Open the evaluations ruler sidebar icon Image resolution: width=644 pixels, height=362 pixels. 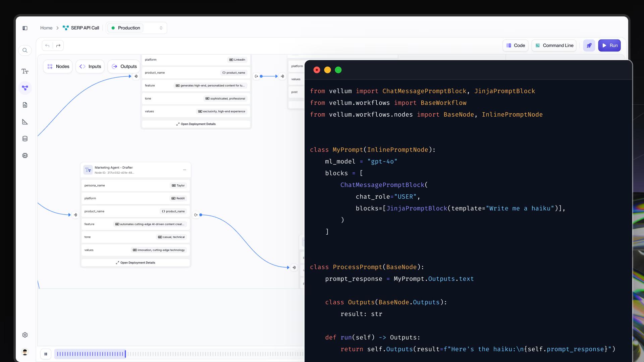pyautogui.click(x=25, y=122)
